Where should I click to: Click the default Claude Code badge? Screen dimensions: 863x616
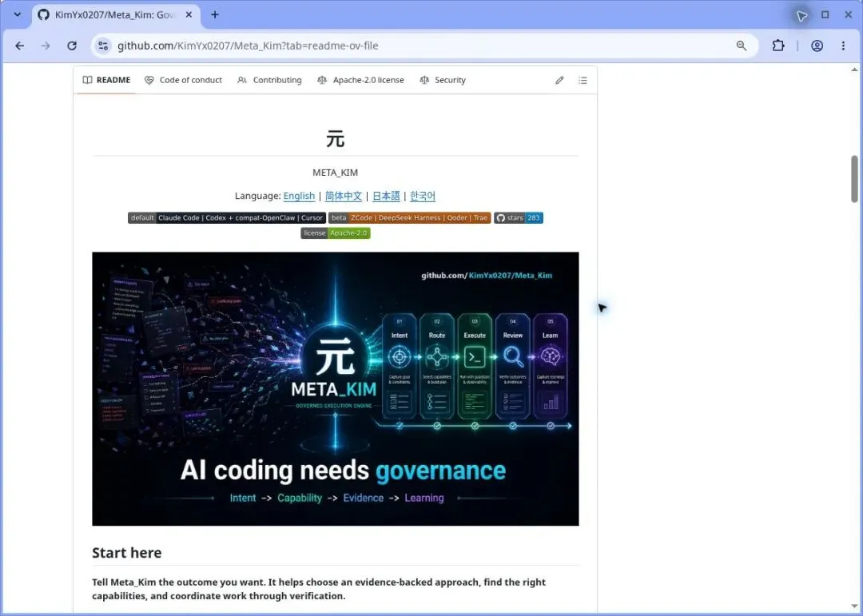pyautogui.click(x=227, y=218)
